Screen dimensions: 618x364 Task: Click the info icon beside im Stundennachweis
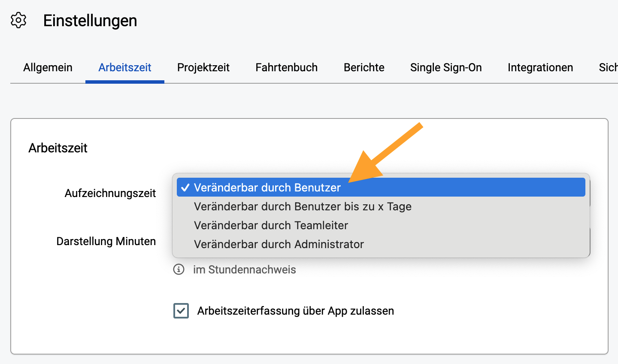point(179,269)
